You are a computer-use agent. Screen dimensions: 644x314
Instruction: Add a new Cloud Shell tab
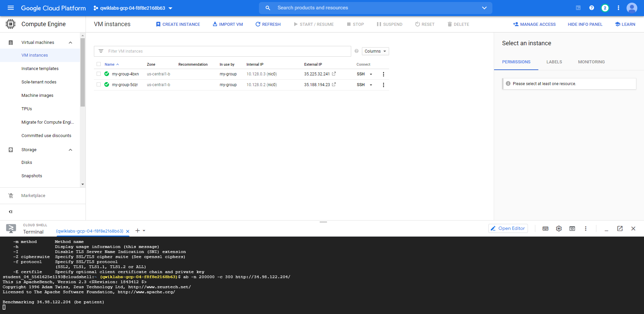137,231
